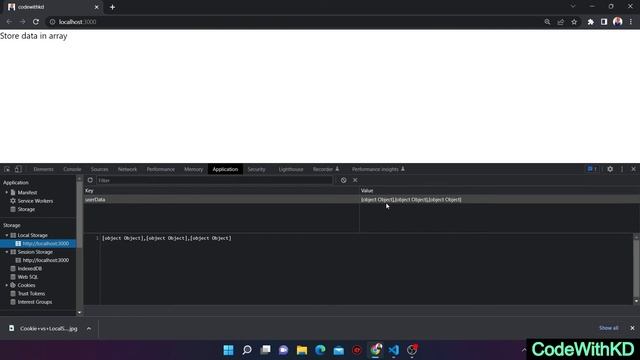Select the Application tab

(225, 169)
